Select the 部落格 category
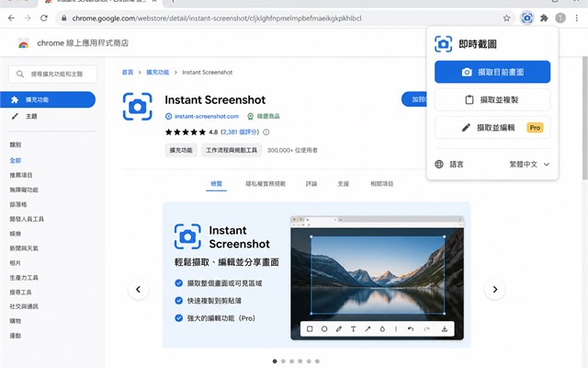The image size is (588, 368). pos(18,204)
